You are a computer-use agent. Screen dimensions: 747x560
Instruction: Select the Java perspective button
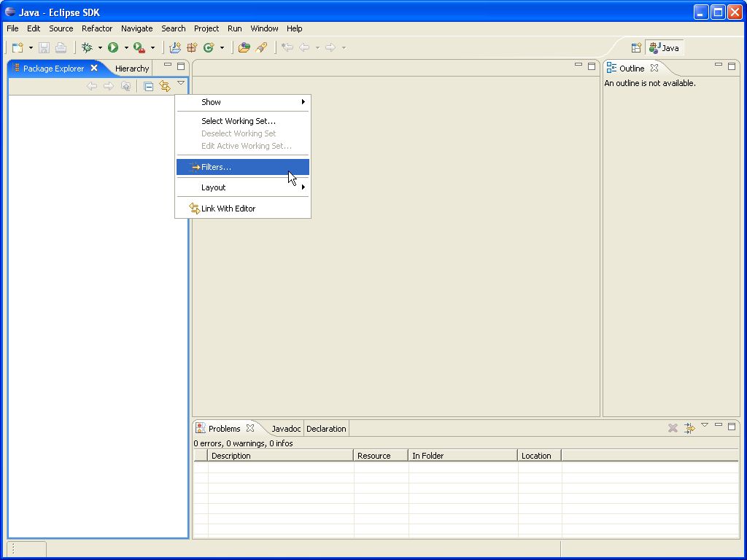[x=665, y=48]
